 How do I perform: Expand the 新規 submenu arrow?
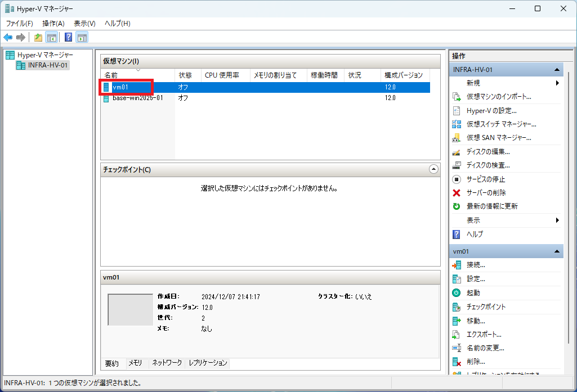557,83
